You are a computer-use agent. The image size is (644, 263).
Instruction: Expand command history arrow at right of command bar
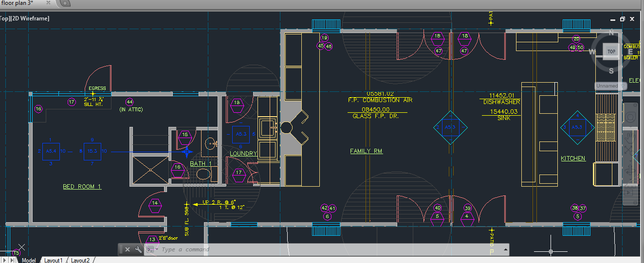click(x=505, y=249)
